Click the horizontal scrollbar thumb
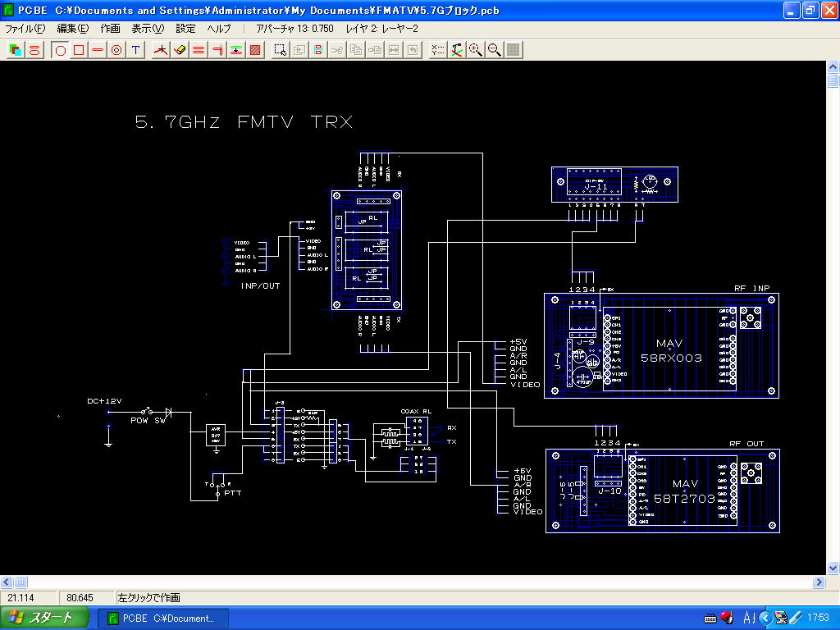This screenshot has width=840, height=630. coord(21,582)
